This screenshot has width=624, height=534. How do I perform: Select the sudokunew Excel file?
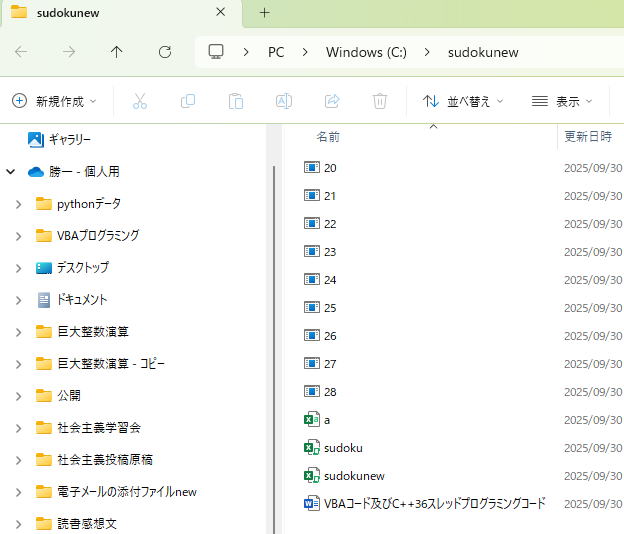[x=354, y=476]
